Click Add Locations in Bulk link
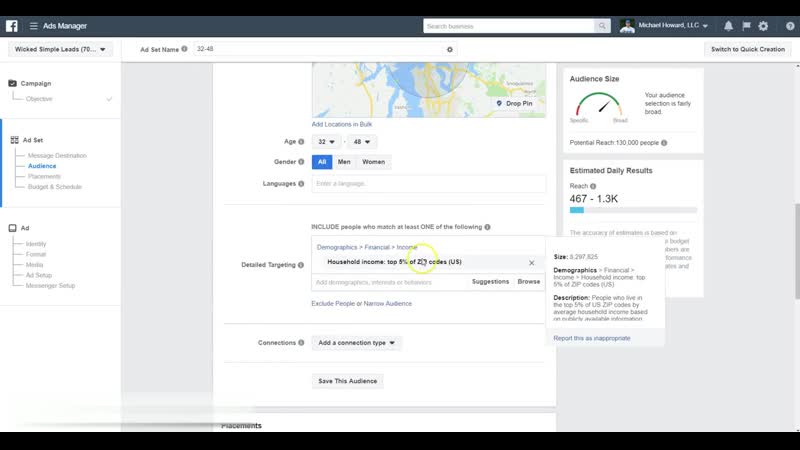This screenshot has height=450, width=800. 342,124
